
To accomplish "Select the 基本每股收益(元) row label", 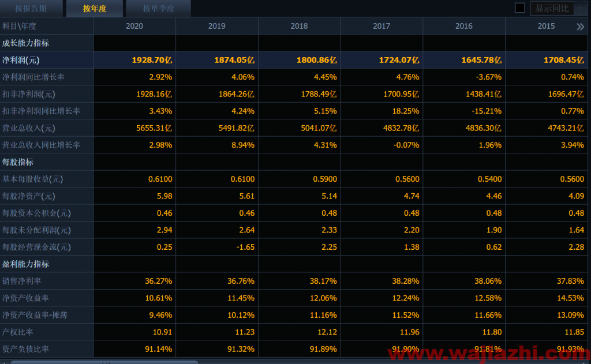I will pos(32,179).
